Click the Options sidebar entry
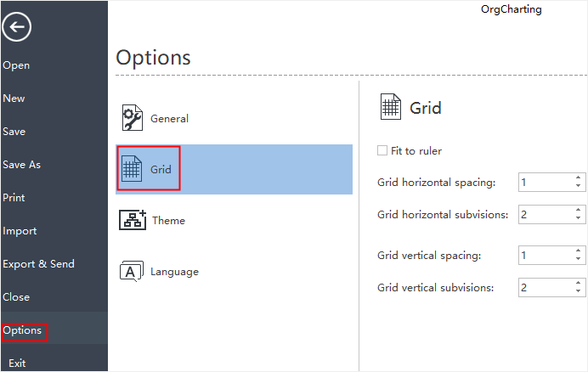588x372 pixels. [22, 330]
